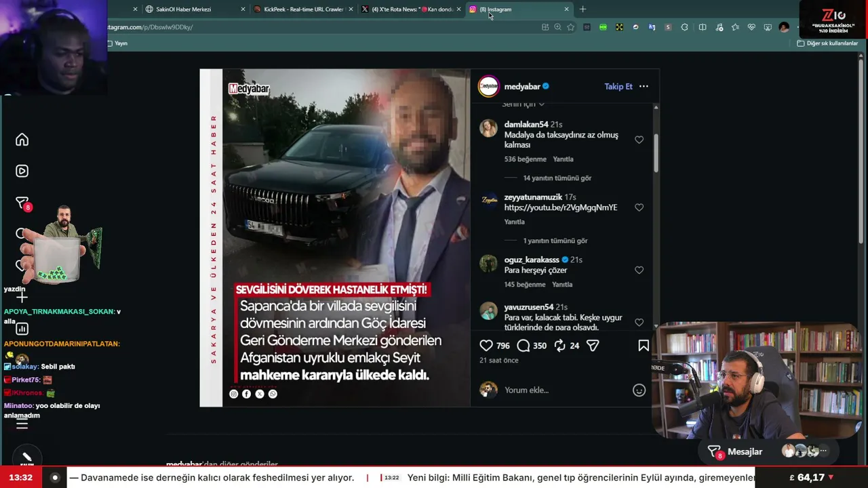The image size is (868, 488).
Task: Click the comments panel scrollbar
Action: click(656, 152)
